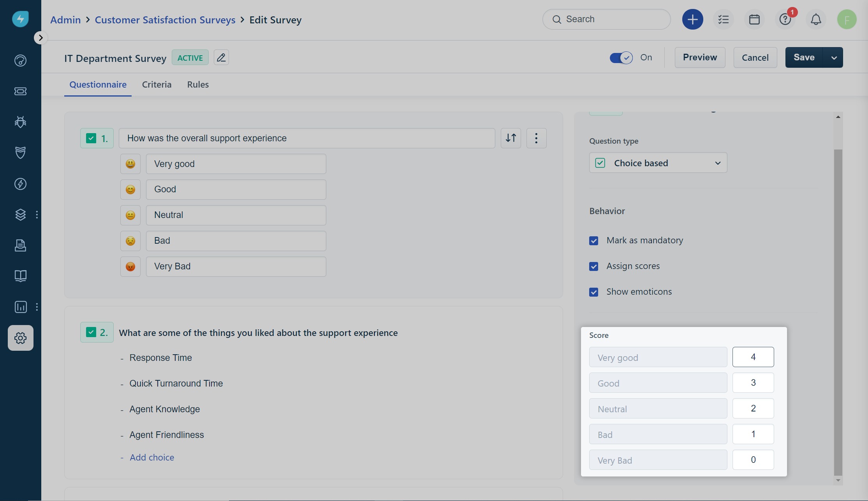Expand the Save button dropdown arrow

pos(833,58)
